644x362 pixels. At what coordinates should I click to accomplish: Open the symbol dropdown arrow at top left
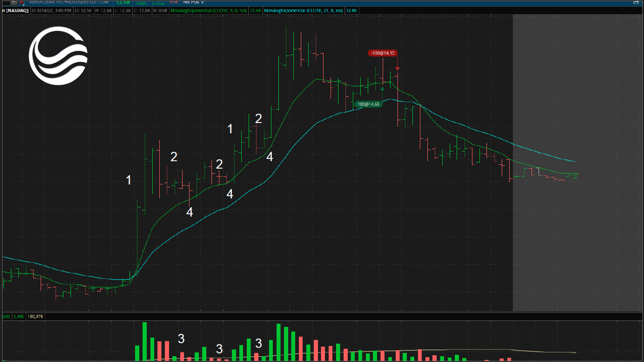(x=14, y=2)
